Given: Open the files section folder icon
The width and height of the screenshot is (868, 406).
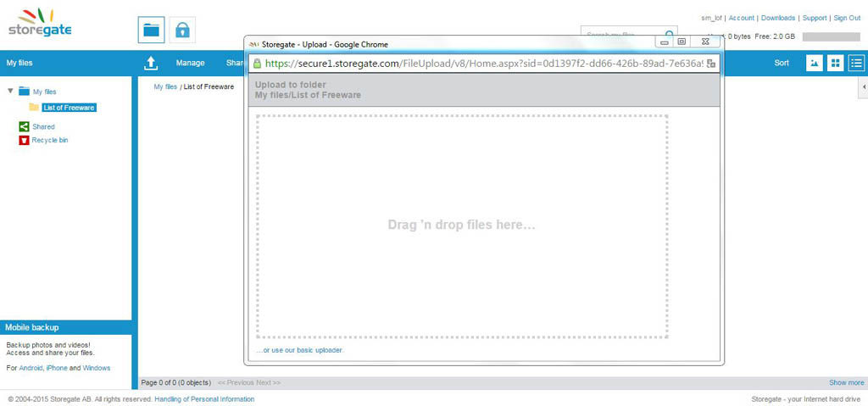Looking at the screenshot, I should pyautogui.click(x=151, y=30).
